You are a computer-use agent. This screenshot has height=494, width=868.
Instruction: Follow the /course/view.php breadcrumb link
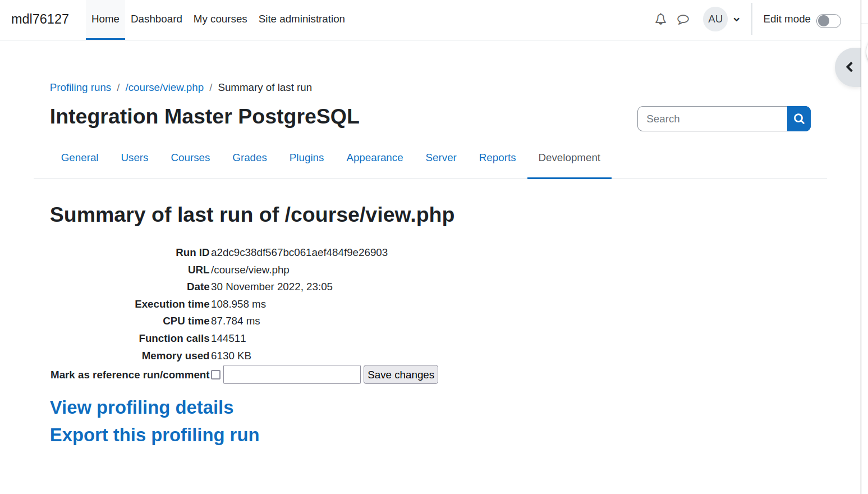click(x=165, y=88)
